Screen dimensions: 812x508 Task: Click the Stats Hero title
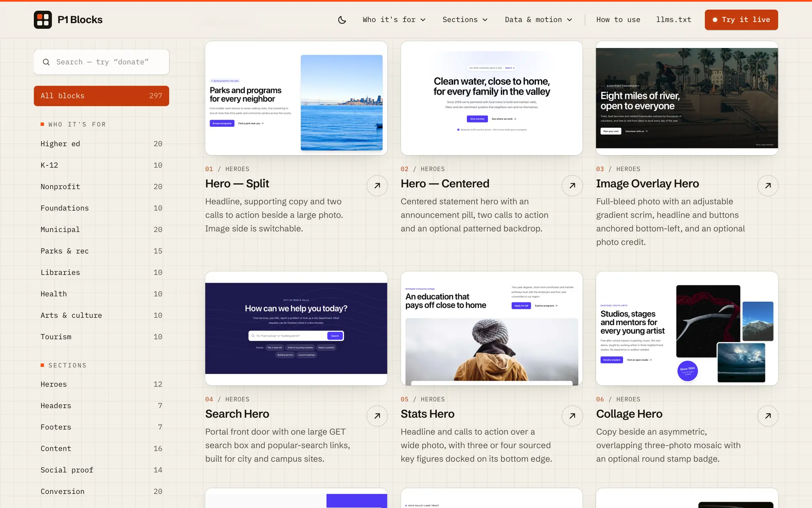[428, 414]
